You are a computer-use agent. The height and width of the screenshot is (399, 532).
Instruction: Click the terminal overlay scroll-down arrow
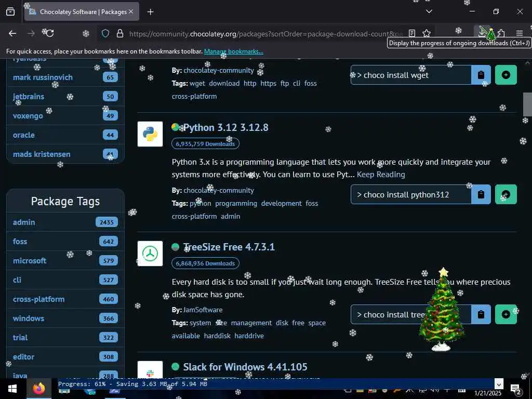coord(499,384)
